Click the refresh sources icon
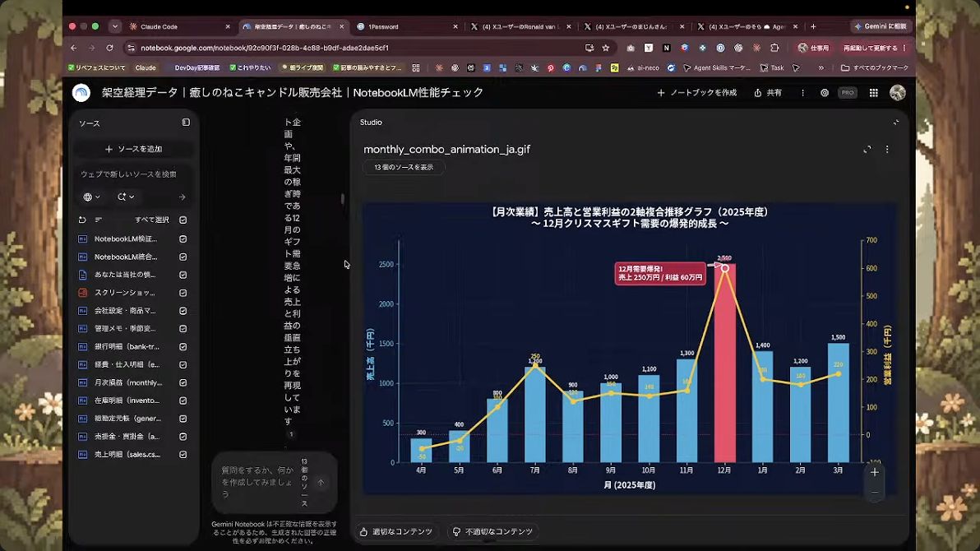This screenshot has width=980, height=551. 82,220
